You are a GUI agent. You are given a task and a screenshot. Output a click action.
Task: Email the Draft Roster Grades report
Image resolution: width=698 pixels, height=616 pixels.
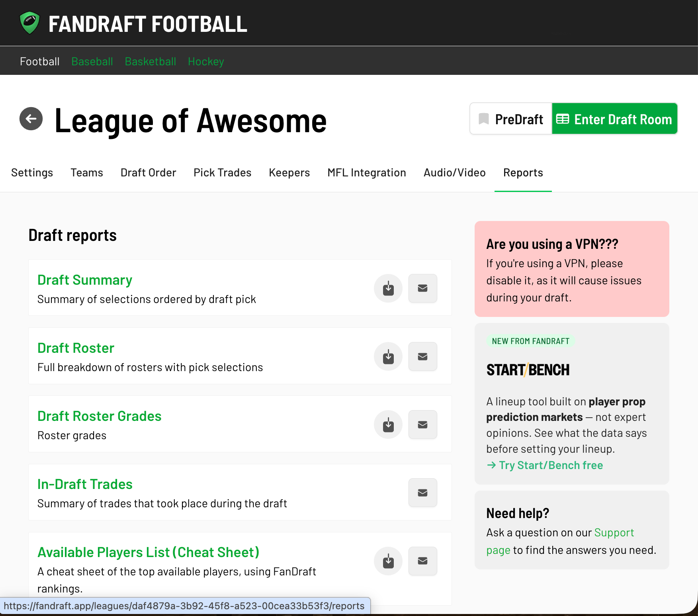[423, 424]
